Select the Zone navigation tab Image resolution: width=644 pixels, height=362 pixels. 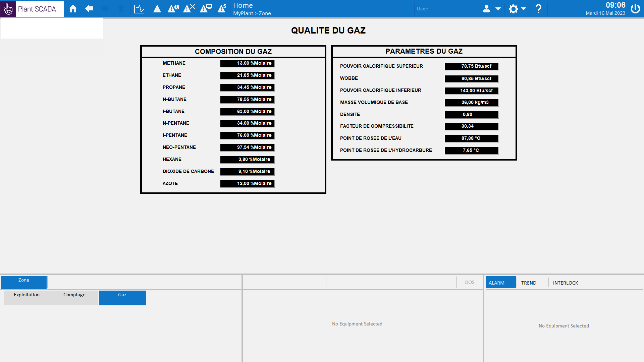24,282
